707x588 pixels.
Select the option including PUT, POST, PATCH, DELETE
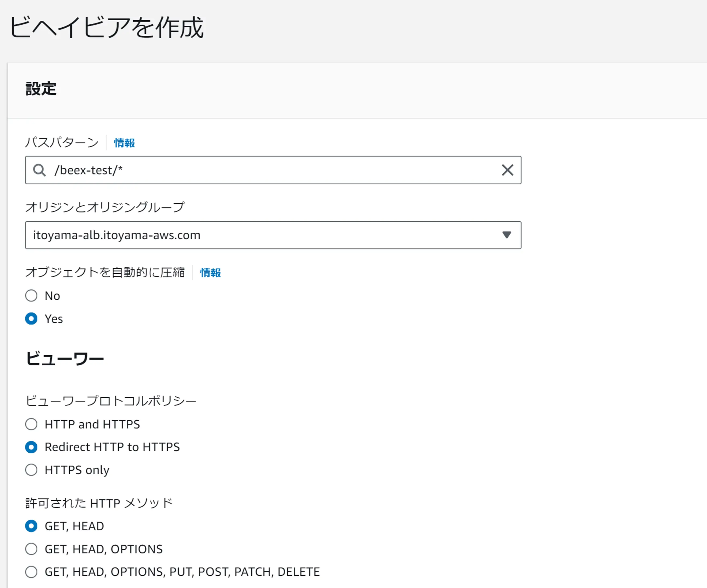(31, 572)
